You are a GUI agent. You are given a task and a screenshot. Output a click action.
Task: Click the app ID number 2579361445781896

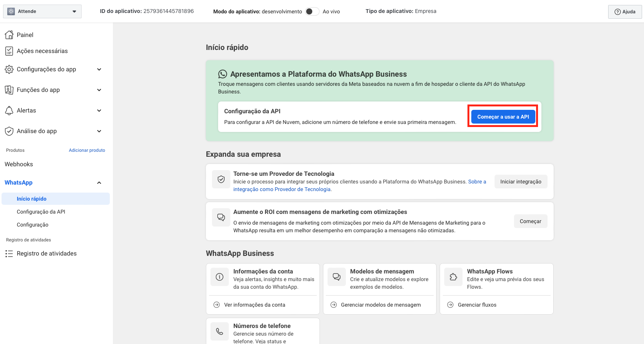169,11
